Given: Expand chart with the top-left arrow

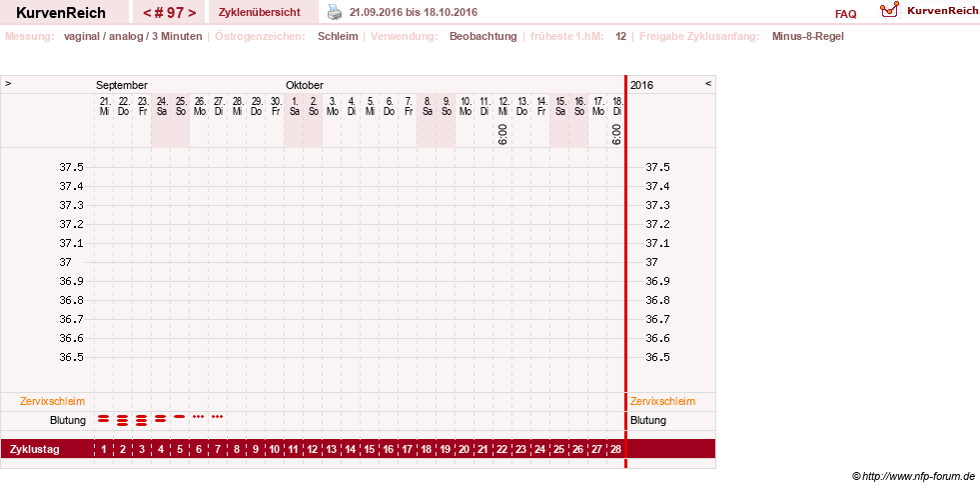Looking at the screenshot, I should (x=8, y=83).
